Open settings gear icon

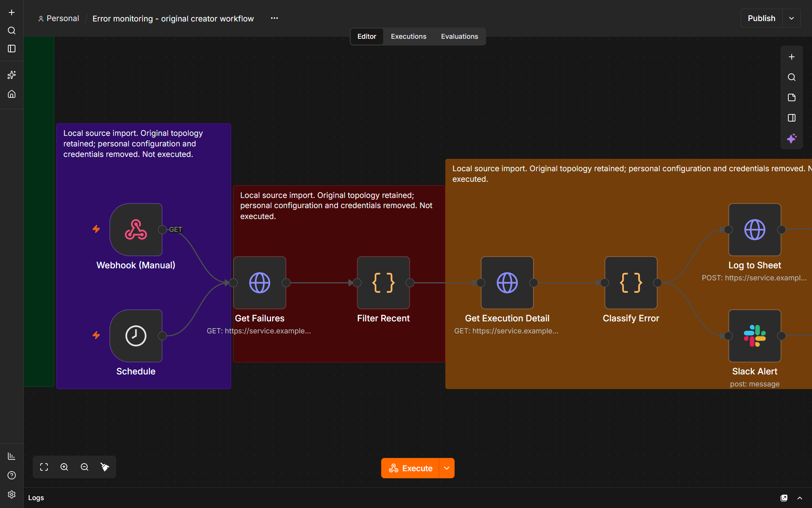[12, 494]
